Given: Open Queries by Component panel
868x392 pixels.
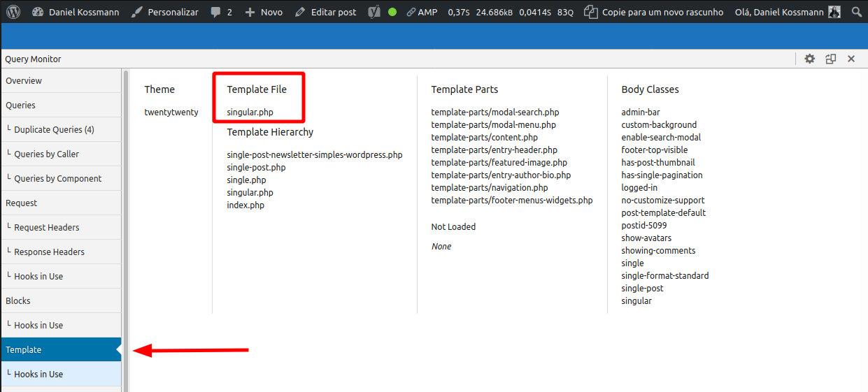Looking at the screenshot, I should (x=60, y=179).
